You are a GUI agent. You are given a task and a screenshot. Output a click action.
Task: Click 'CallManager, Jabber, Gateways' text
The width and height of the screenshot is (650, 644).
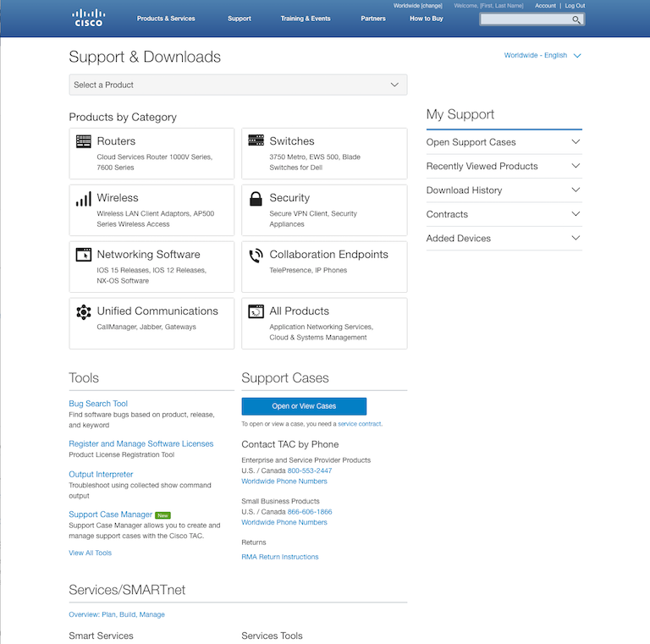[146, 327]
